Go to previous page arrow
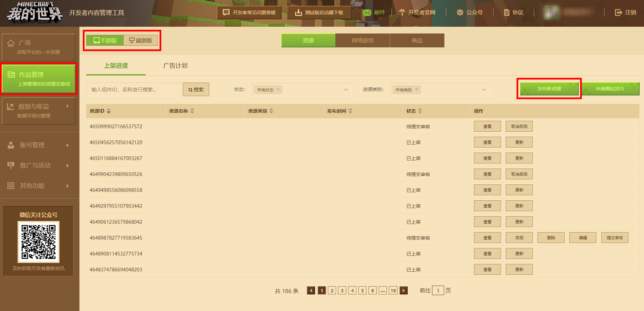Image resolution: width=644 pixels, height=311 pixels. point(311,290)
